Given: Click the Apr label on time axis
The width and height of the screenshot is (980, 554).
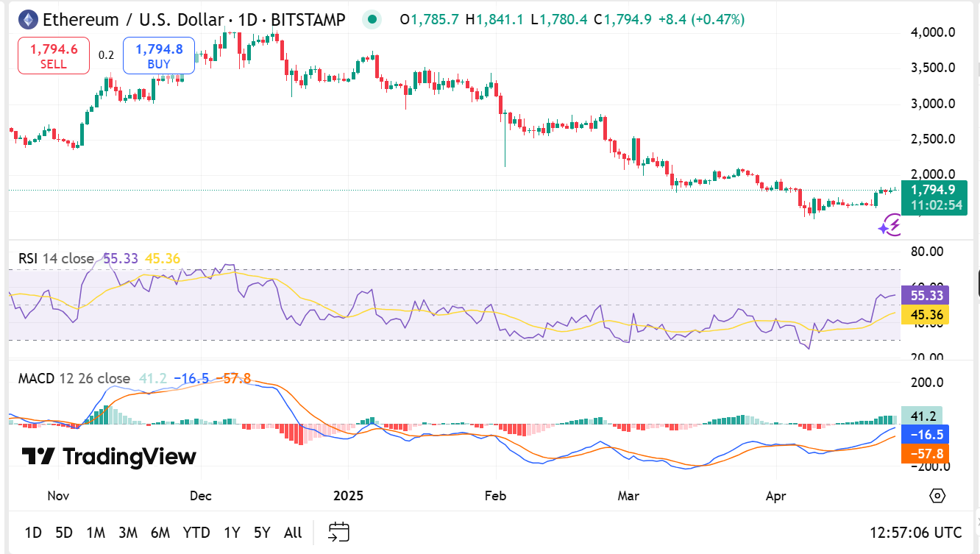Looking at the screenshot, I should pyautogui.click(x=776, y=496).
